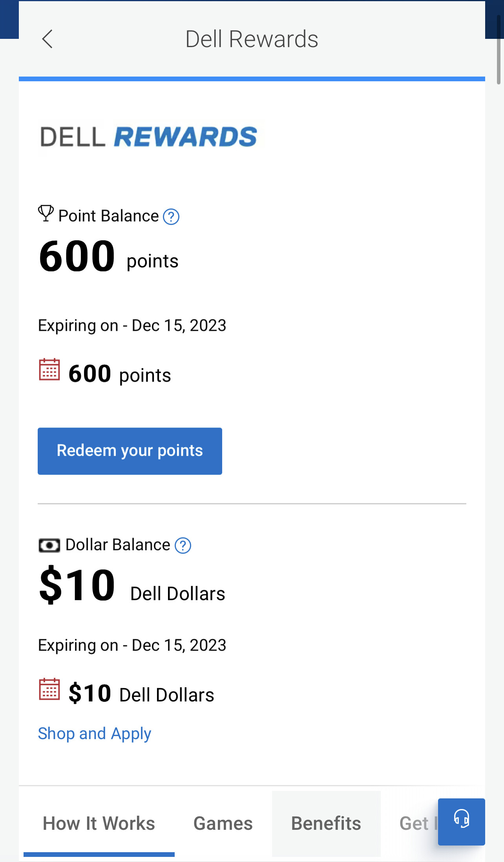Image resolution: width=504 pixels, height=862 pixels.
Task: Open the Games tab
Action: pyautogui.click(x=223, y=823)
